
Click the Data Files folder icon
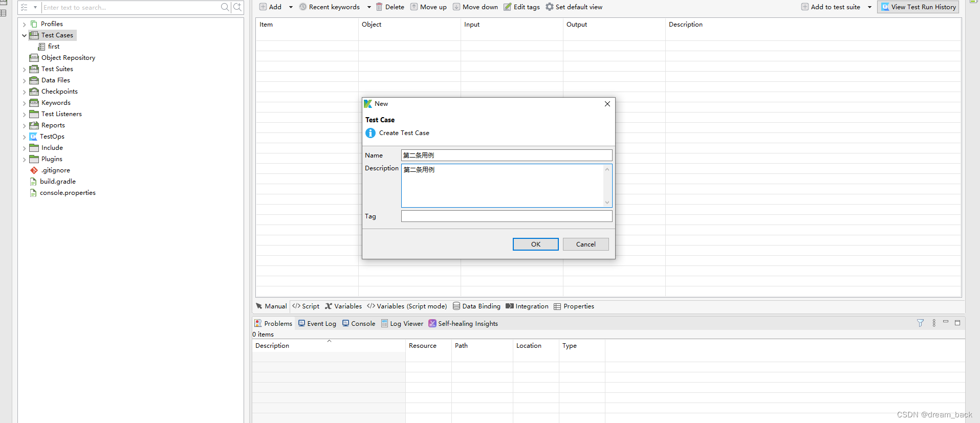[x=34, y=80]
